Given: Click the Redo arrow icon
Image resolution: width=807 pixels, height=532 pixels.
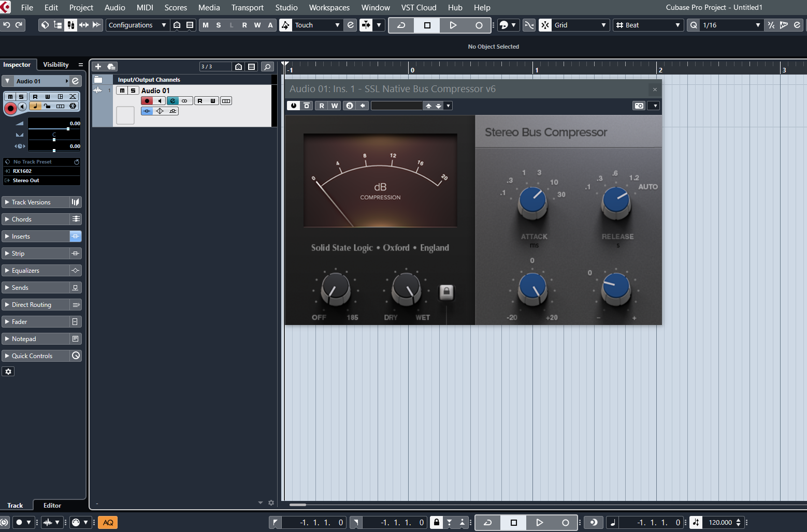Looking at the screenshot, I should click(19, 25).
